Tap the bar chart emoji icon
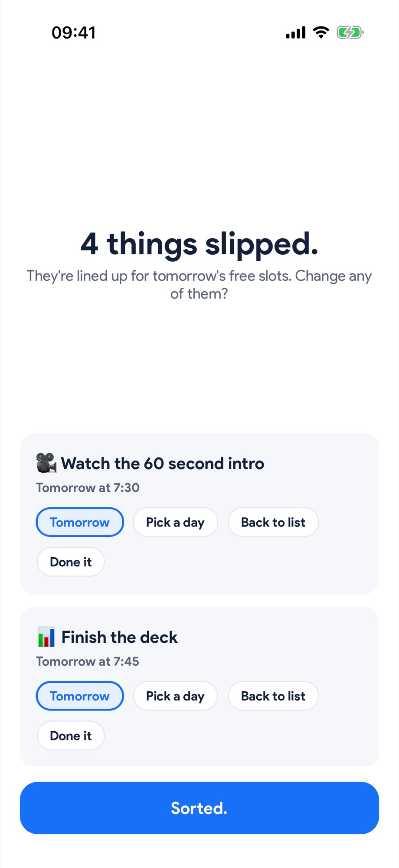The image size is (399, 868). [x=46, y=637]
